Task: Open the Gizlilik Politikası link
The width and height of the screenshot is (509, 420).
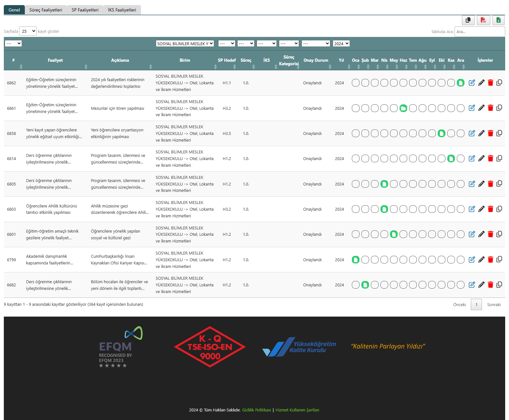Action: 256,410
